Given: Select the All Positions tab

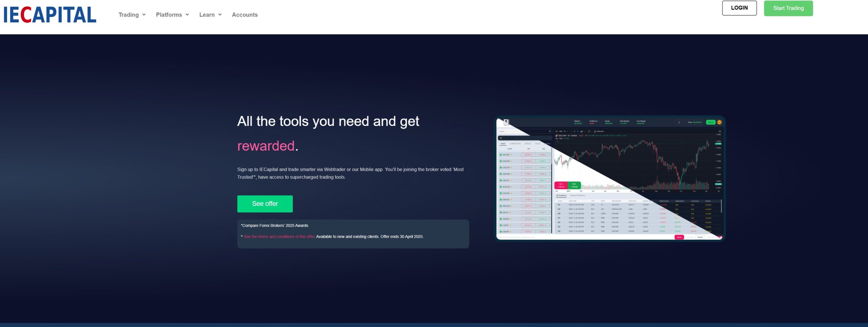Looking at the screenshot, I should [x=561, y=196].
